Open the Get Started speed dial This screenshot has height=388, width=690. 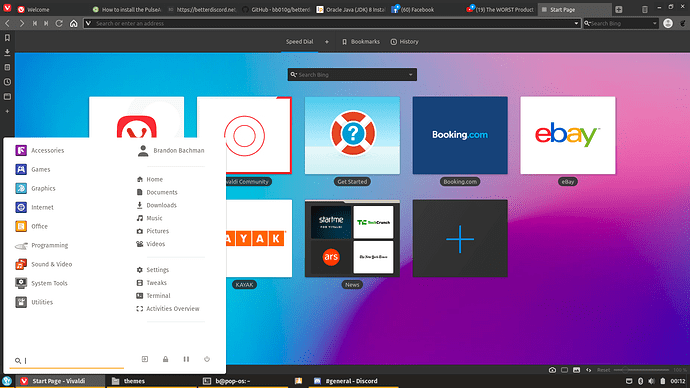pos(352,135)
